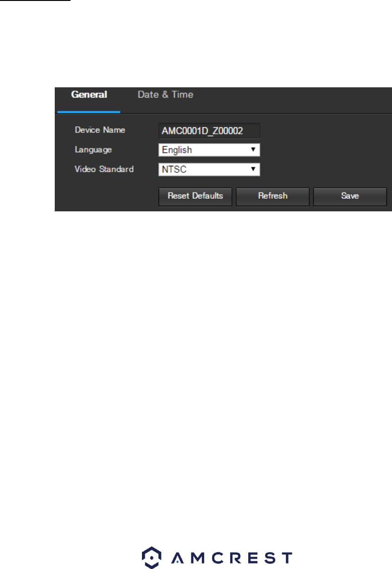Click the Refresh button
This screenshot has height=569, width=392.
[273, 196]
